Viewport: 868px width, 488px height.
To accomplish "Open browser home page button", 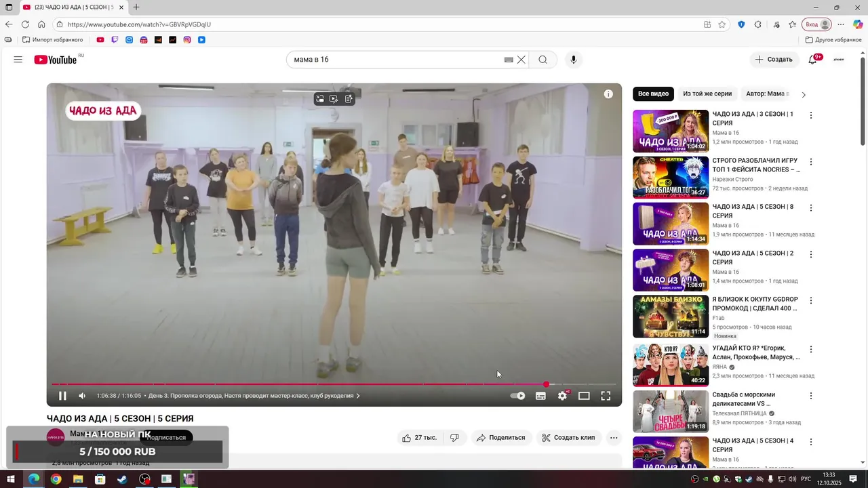I will 41,24.
